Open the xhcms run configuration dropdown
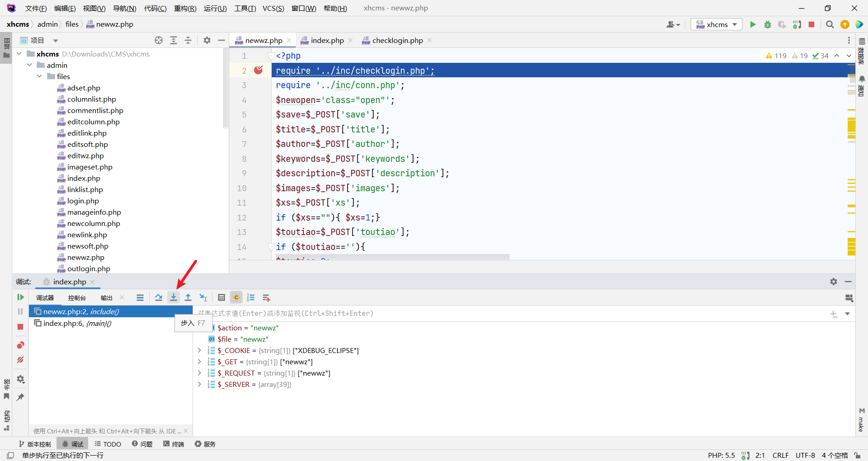The width and height of the screenshot is (868, 461). tap(717, 24)
